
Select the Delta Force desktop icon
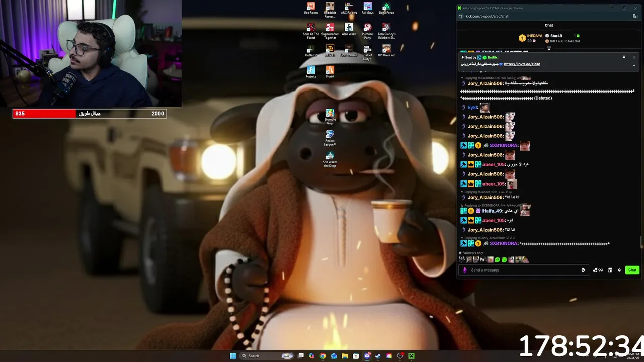point(386,8)
